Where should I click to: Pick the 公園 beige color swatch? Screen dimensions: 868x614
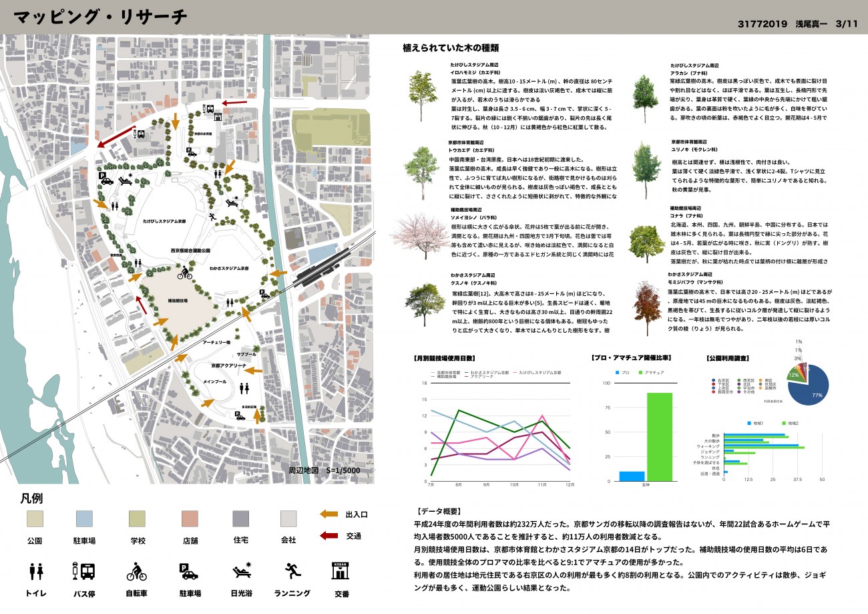pyautogui.click(x=35, y=519)
